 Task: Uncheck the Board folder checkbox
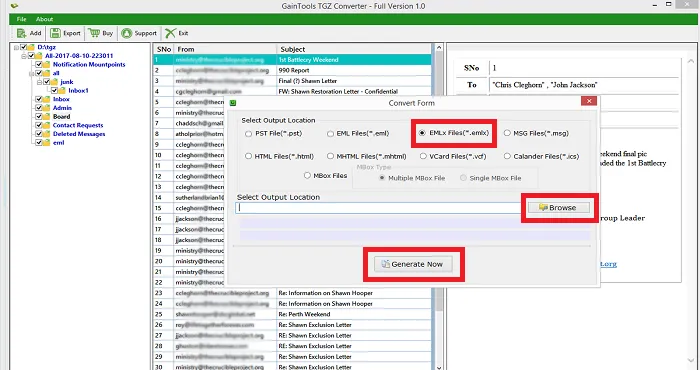[x=39, y=116]
